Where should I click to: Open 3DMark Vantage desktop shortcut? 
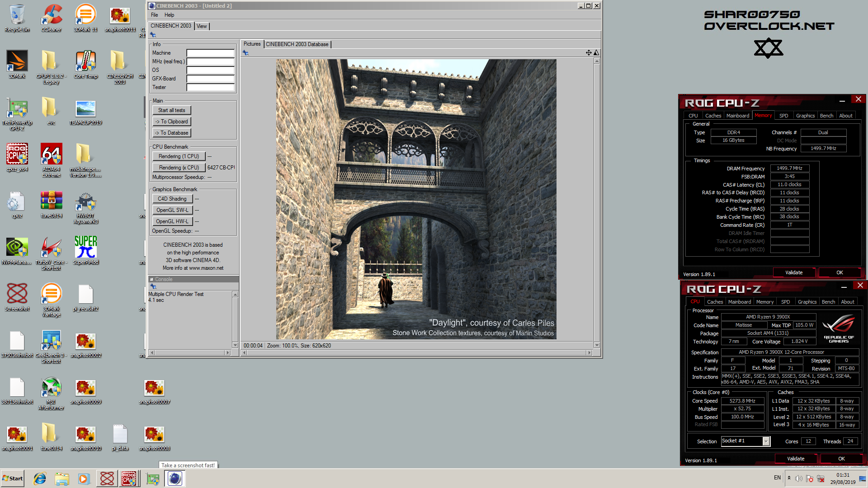click(x=51, y=300)
